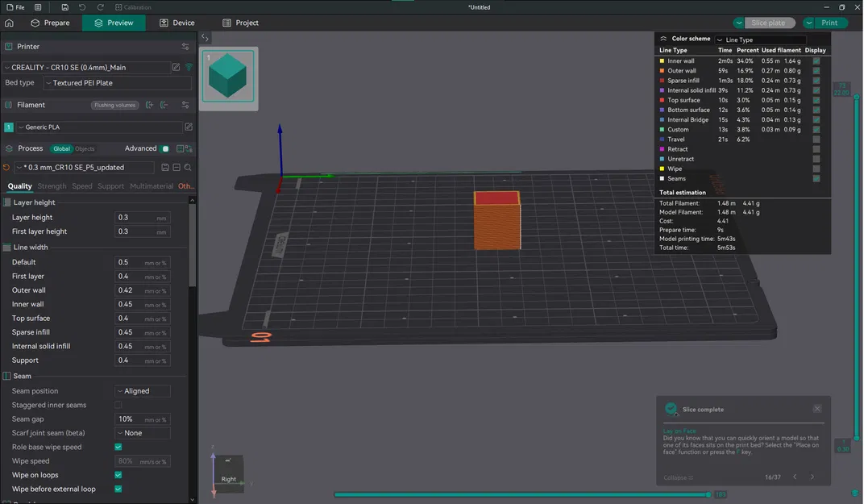
Task: Open the Bed type dropdown
Action: point(117,83)
